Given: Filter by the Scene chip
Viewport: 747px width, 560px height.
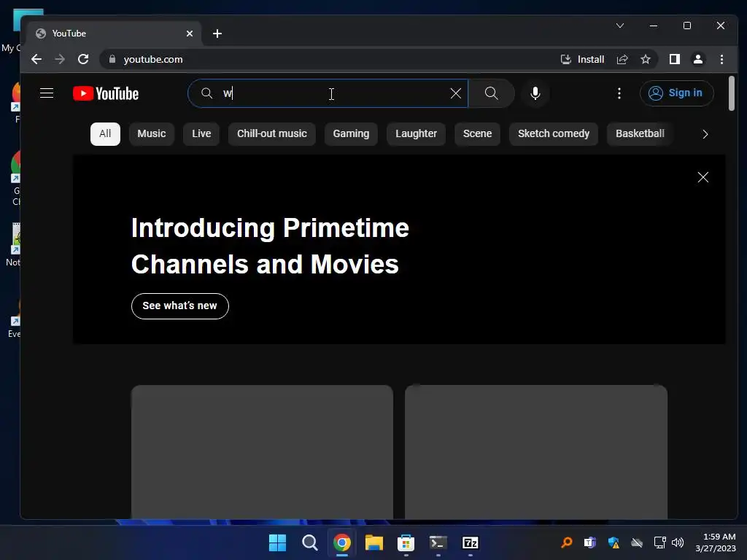Looking at the screenshot, I should point(477,134).
